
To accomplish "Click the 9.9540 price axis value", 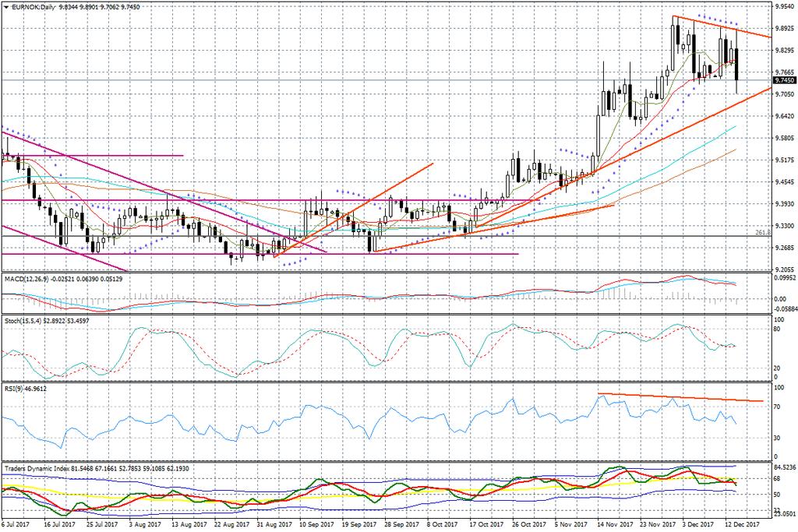I will 784,7.
